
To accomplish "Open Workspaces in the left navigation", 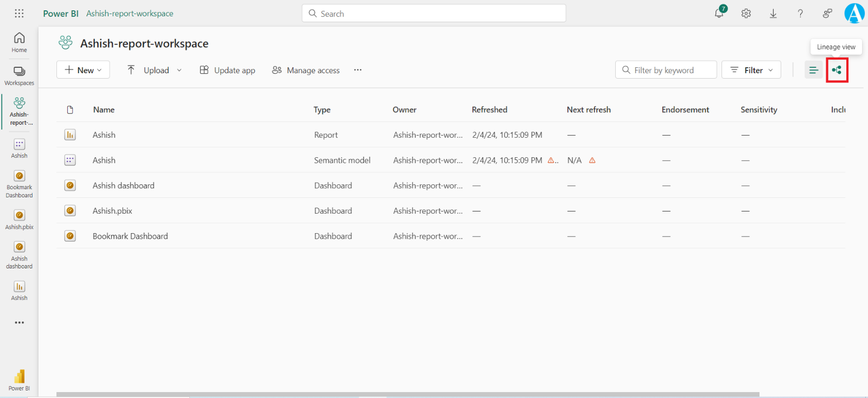I will [x=19, y=76].
